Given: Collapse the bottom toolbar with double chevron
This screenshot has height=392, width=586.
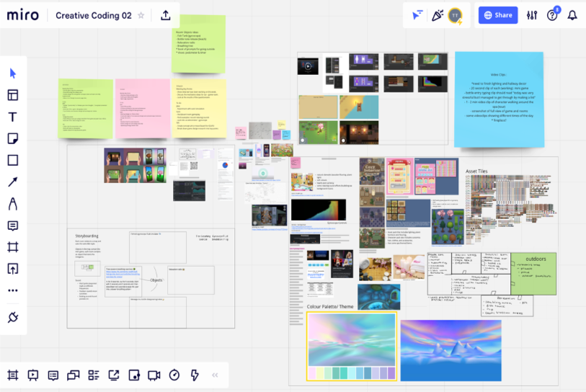Looking at the screenshot, I should (x=214, y=375).
